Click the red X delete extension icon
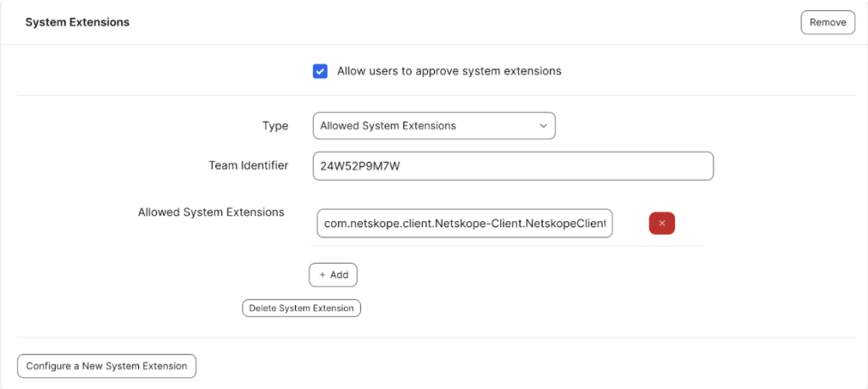 (661, 223)
